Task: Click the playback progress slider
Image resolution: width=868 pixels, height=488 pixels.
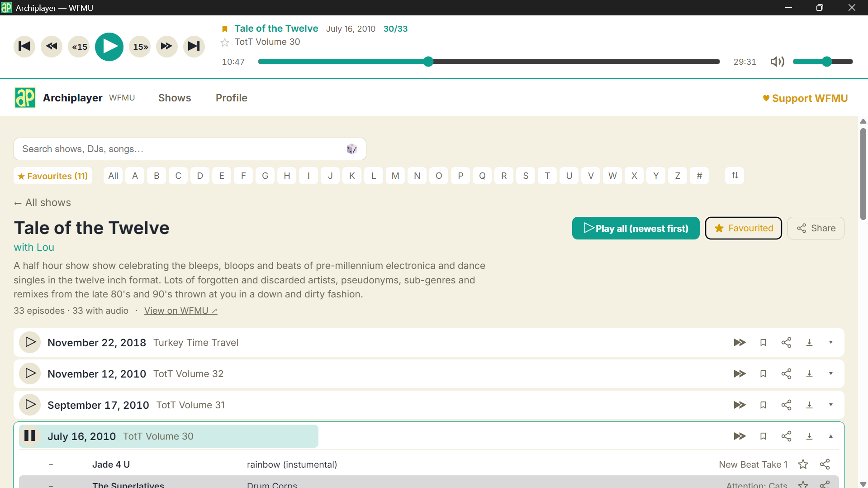Action: pos(489,62)
